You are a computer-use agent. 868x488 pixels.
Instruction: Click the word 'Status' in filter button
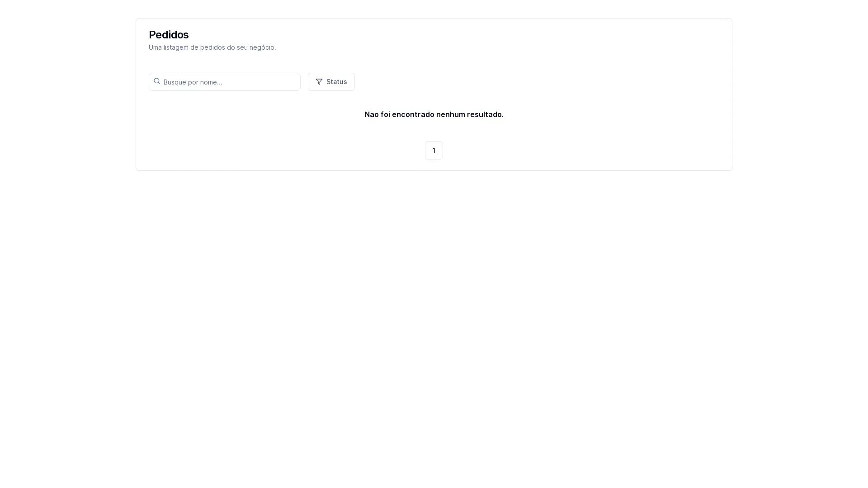[336, 82]
